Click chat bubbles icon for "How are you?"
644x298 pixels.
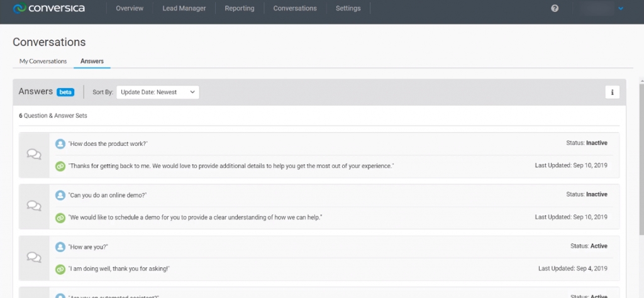[34, 257]
